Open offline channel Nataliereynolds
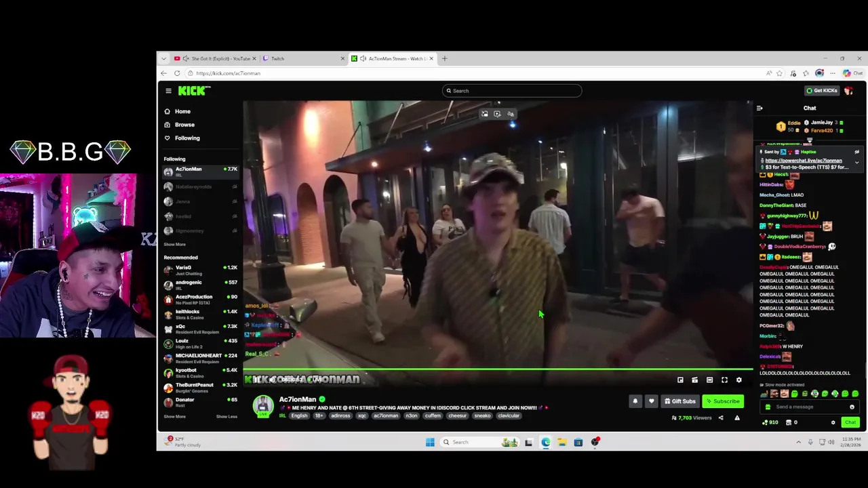Screen dimensions: 868x488 pyautogui.click(x=201, y=186)
